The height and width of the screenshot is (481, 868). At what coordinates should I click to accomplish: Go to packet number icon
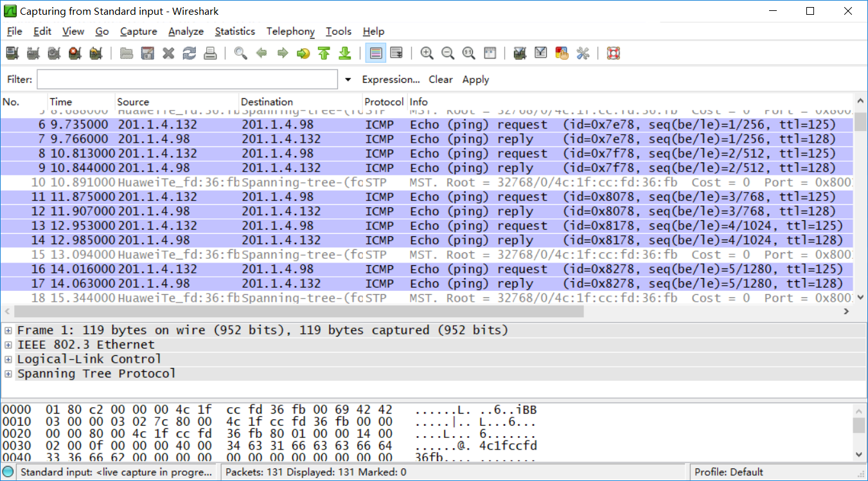pyautogui.click(x=303, y=53)
